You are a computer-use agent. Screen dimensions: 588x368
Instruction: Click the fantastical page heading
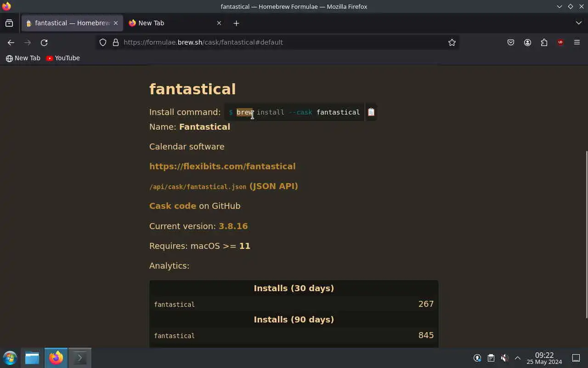click(192, 89)
